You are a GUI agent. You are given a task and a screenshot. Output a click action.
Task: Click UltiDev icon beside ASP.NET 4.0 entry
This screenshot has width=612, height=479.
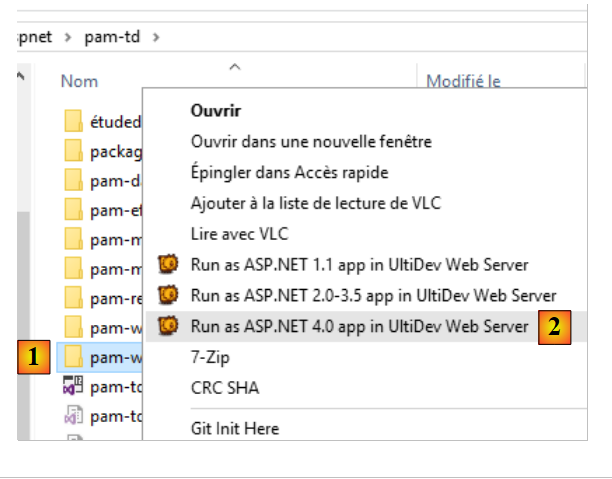169,325
